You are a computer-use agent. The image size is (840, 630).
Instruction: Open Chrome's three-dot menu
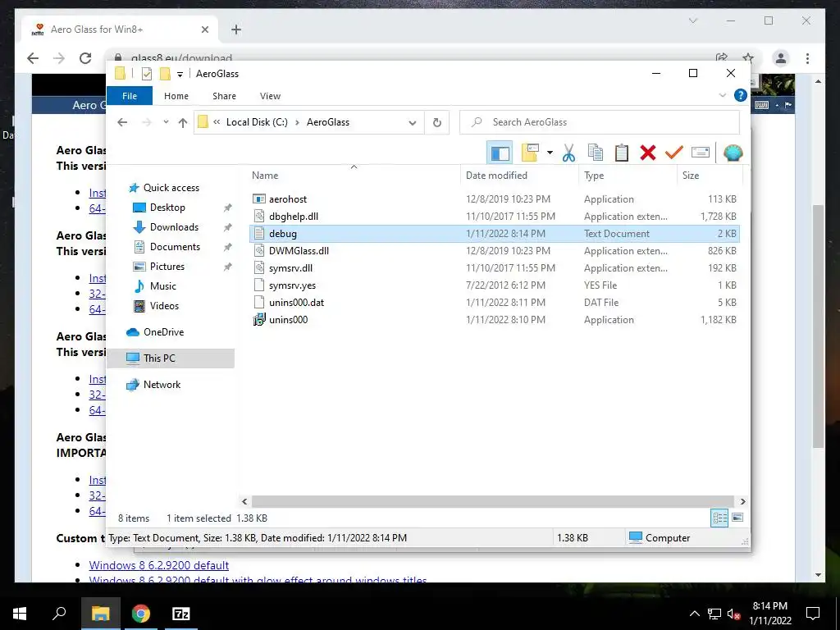coord(807,58)
